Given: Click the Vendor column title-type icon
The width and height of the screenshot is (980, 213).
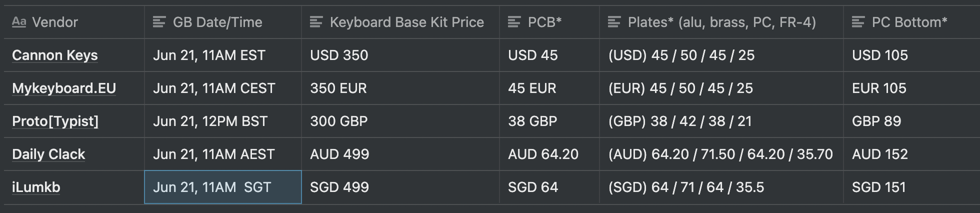Looking at the screenshot, I should point(19,22).
